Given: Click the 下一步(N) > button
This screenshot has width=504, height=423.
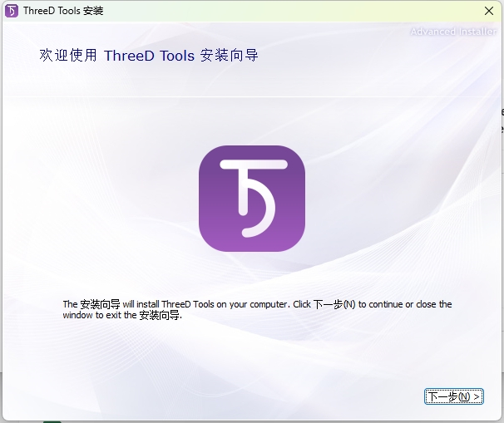Looking at the screenshot, I should (453, 396).
